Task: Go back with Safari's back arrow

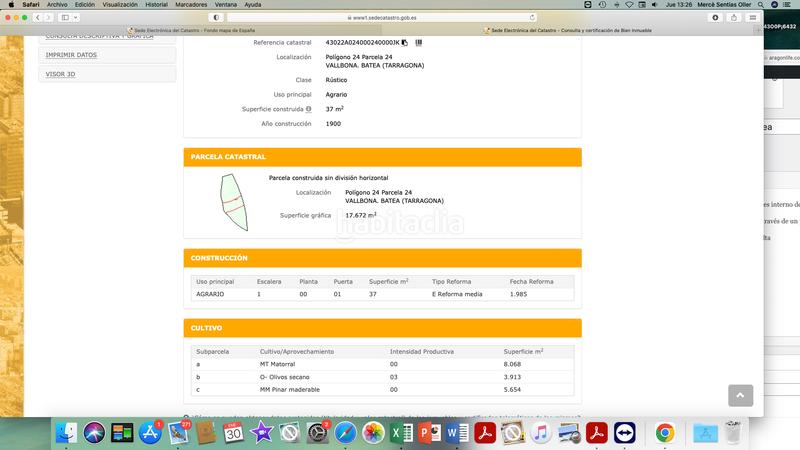Action: [x=37, y=17]
